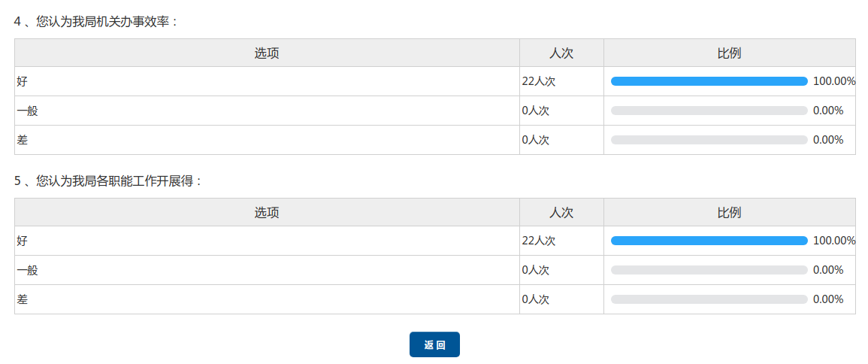Click question 4 title about 机关办事效率

click(96, 22)
